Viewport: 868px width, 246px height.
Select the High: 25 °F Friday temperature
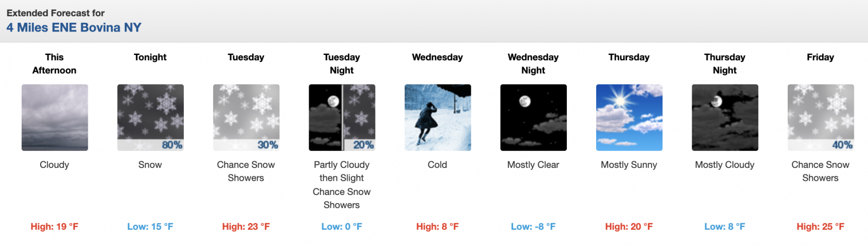820,226
